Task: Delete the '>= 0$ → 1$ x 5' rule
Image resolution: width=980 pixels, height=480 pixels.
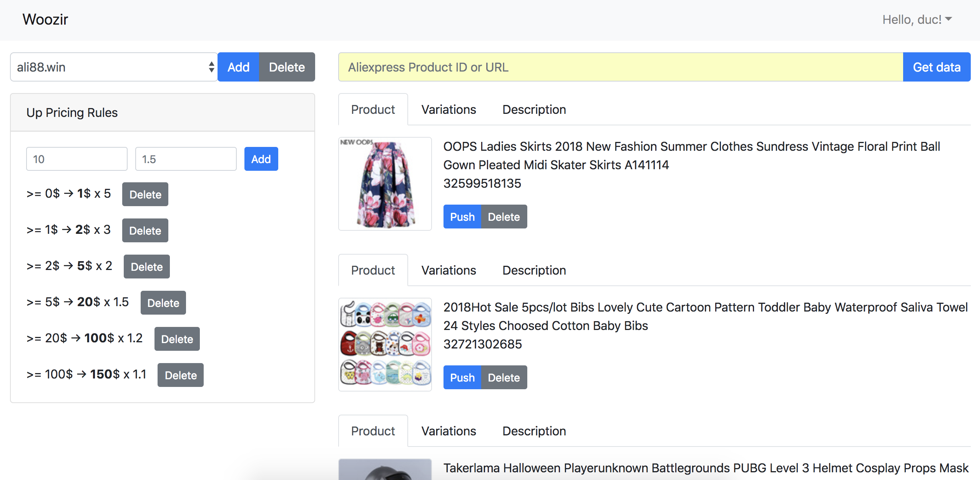Action: coord(145,194)
